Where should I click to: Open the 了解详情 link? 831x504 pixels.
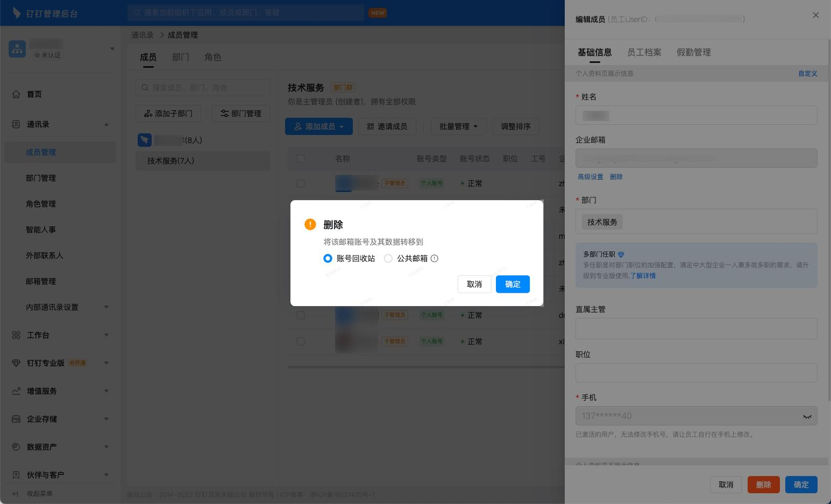coord(643,275)
